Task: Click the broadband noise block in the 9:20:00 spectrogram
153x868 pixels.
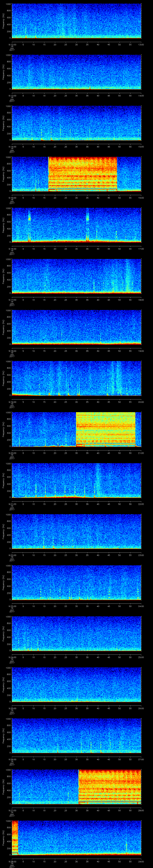Action: click(106, 429)
